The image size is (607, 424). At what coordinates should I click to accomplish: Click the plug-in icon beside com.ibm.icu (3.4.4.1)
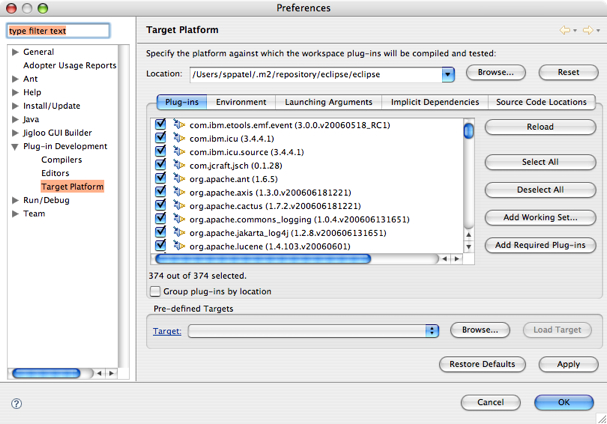point(179,138)
